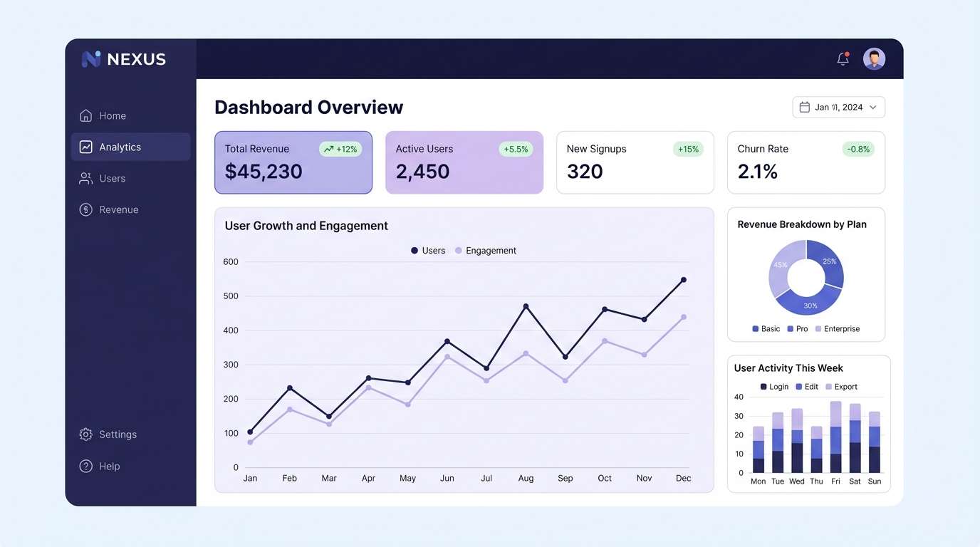Screen dimensions: 980x547
Task: Open the Settings gear icon
Action: (x=85, y=434)
